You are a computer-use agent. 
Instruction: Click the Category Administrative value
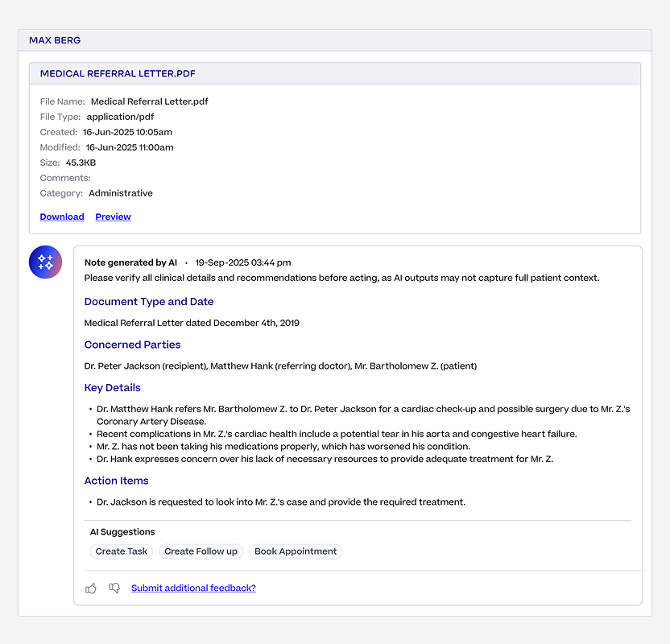(121, 193)
